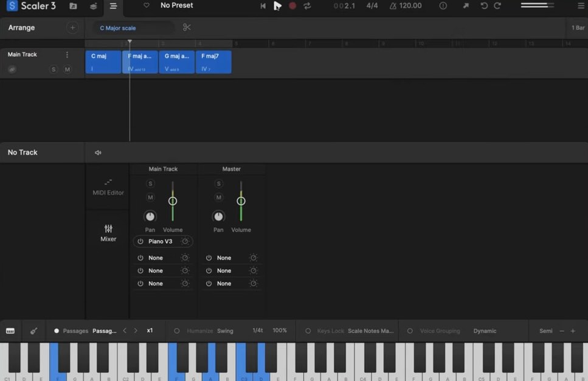This screenshot has width=588, height=381.
Task: Open the No Preset dropdown
Action: (x=176, y=5)
